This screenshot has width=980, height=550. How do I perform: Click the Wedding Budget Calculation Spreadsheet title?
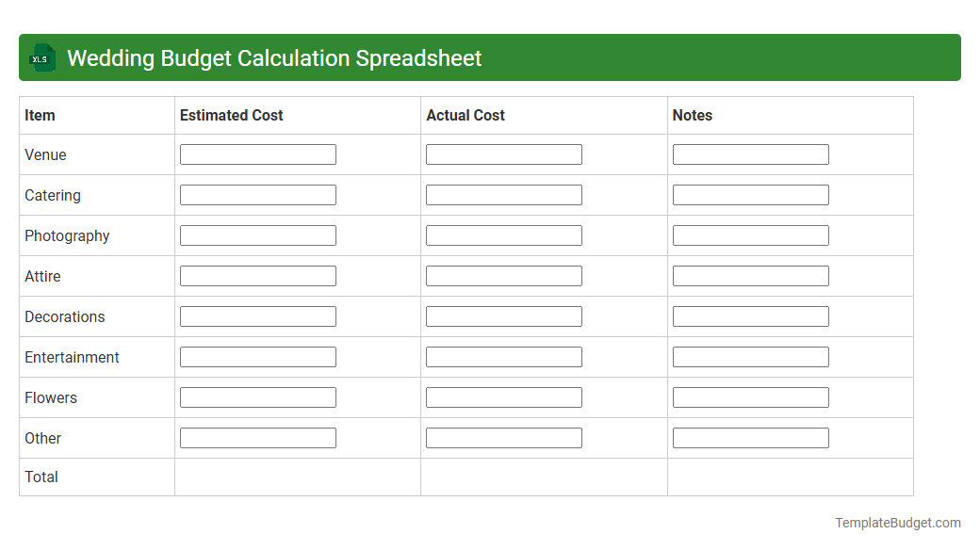click(x=275, y=57)
